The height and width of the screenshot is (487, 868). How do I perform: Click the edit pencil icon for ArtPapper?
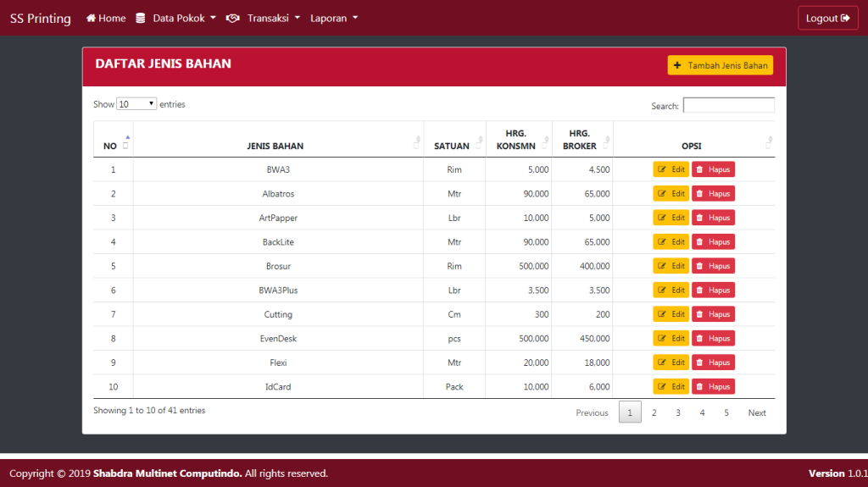661,218
